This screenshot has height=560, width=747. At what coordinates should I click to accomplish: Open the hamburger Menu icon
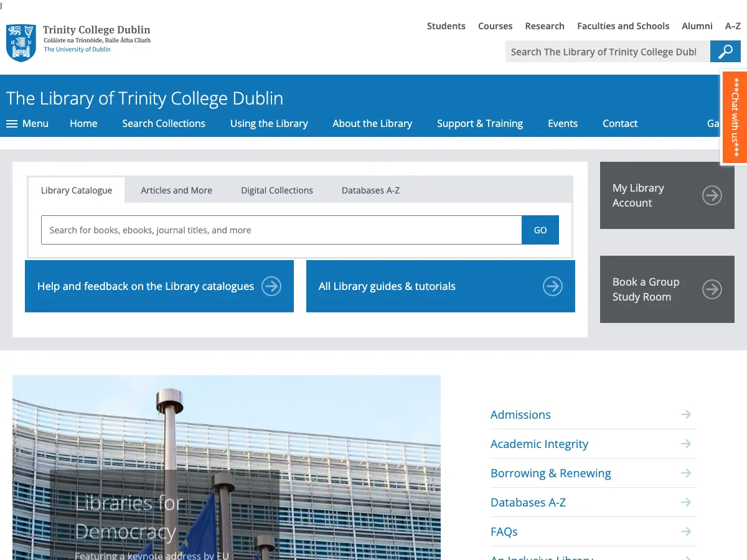tap(12, 124)
